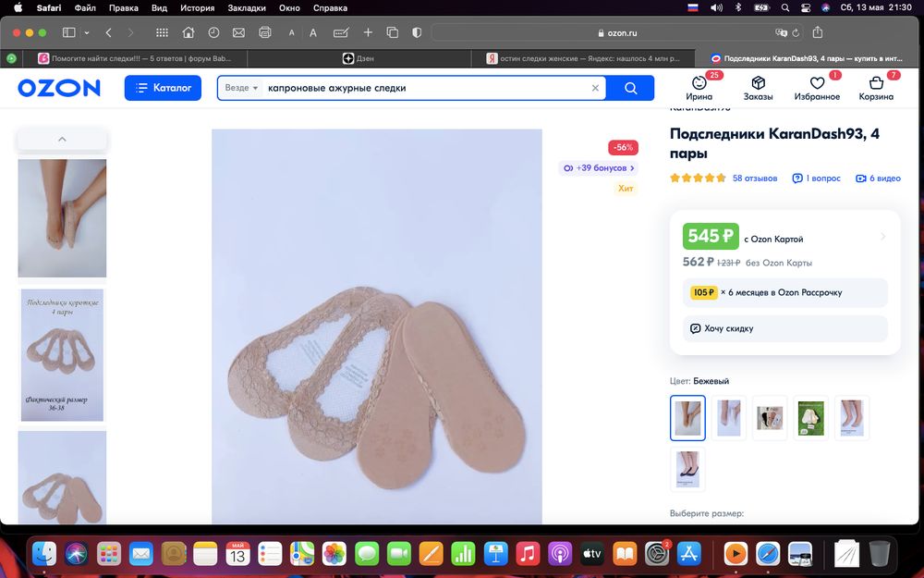Click the search magnifier icon
Viewport: 924px width, 578px height.
629,87
